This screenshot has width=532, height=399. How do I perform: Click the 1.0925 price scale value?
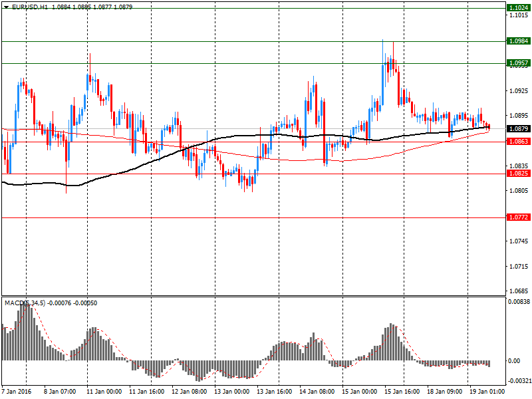pos(519,91)
